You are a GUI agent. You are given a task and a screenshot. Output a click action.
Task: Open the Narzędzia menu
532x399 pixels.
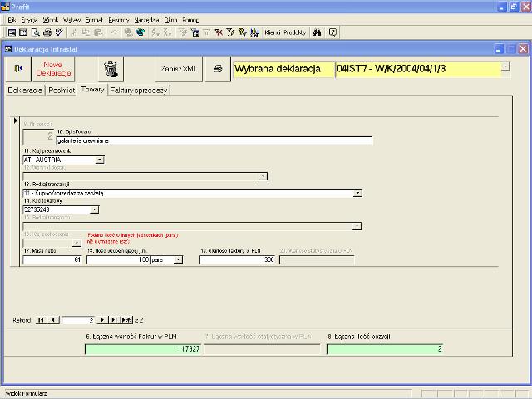pyautogui.click(x=146, y=20)
